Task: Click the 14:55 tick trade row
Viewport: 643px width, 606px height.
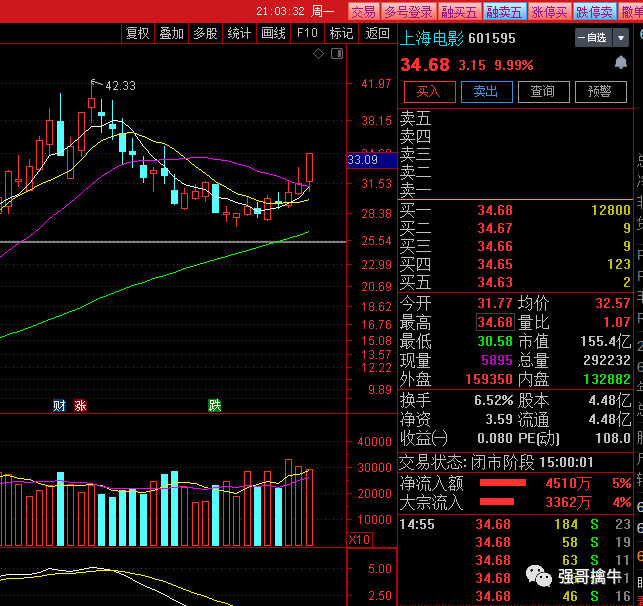Action: [x=515, y=524]
